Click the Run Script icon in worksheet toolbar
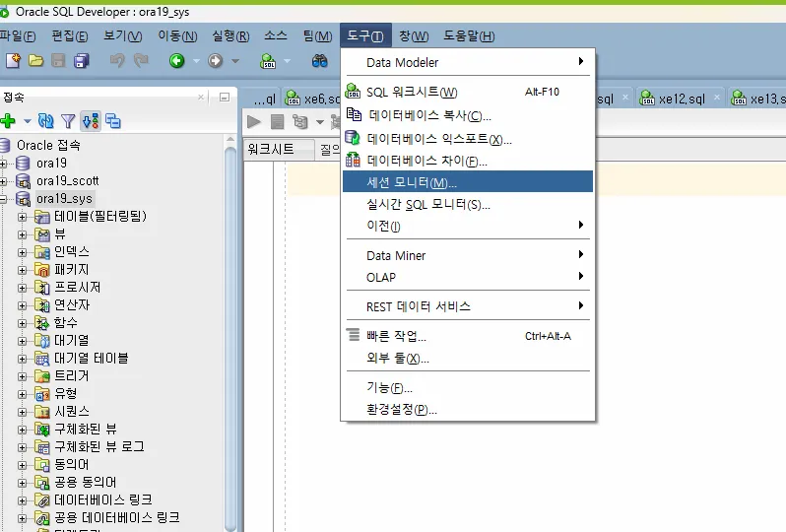 (277, 121)
